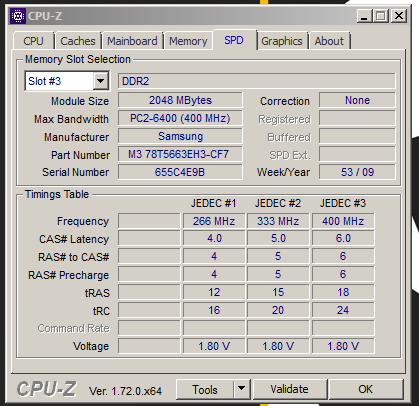Click the CAS# Latency 4.0 cell
The image size is (419, 406).
(214, 238)
